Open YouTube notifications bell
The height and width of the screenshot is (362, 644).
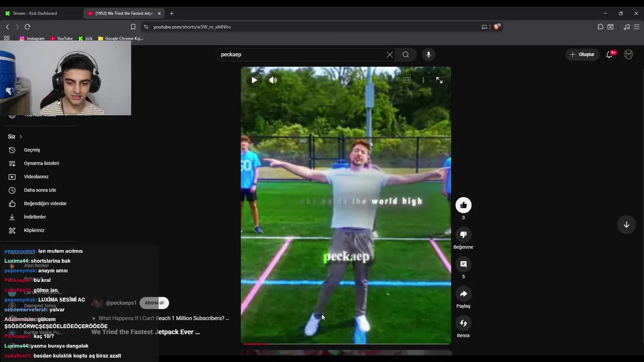point(609,54)
